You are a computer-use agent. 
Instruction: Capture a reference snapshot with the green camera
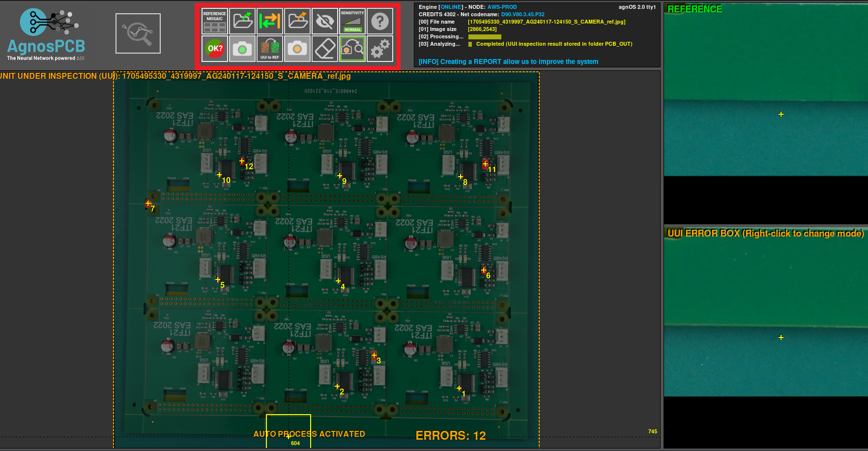242,49
